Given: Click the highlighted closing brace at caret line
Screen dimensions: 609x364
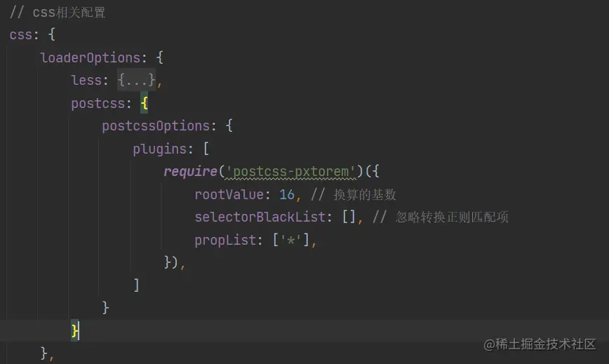Looking at the screenshot, I should [74, 330].
